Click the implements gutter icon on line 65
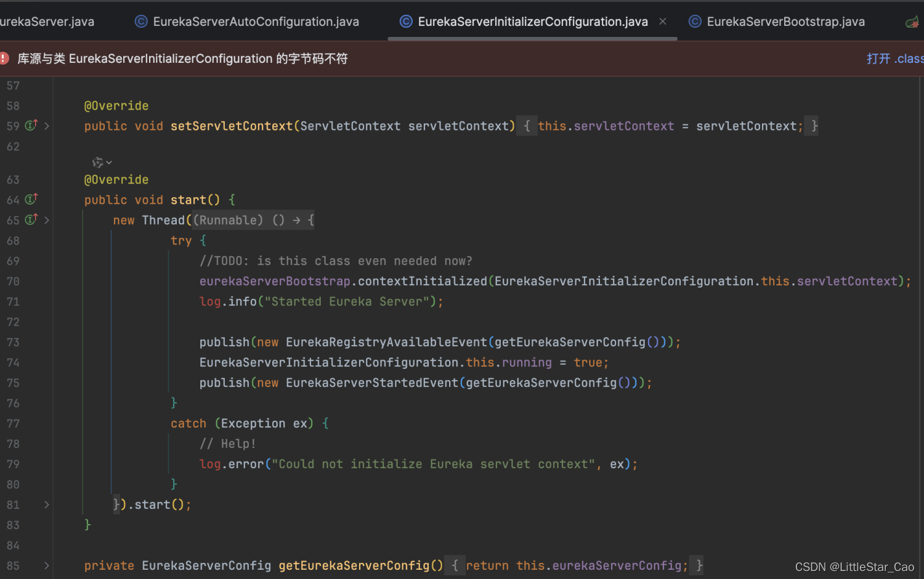Image resolution: width=924 pixels, height=579 pixels. click(x=31, y=219)
